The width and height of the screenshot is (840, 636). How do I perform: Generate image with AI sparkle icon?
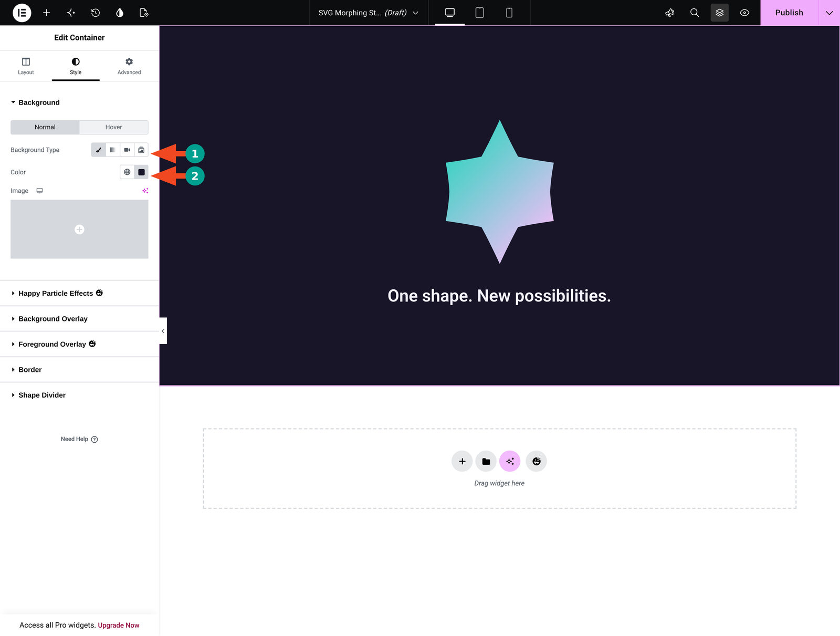pos(145,191)
